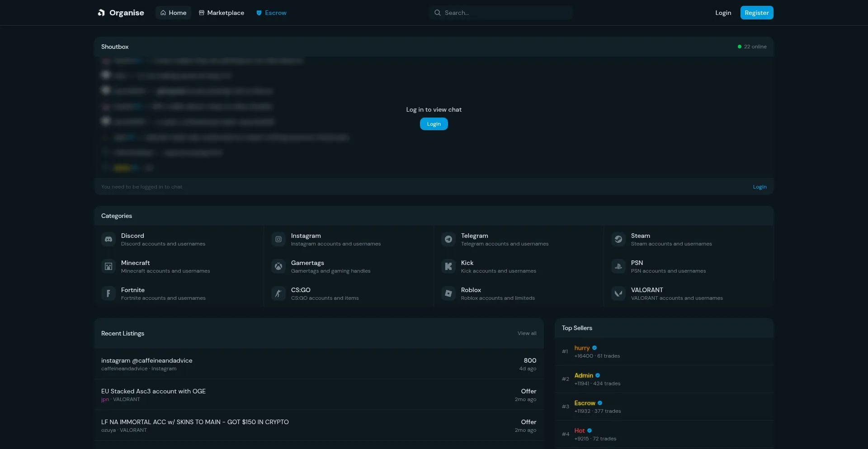Open the CS:GO category icon
This screenshot has height=449, width=868.
278,293
